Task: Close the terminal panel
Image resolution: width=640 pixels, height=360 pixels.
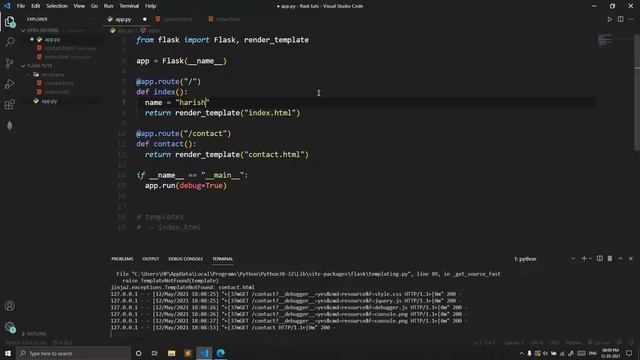Action: [x=631, y=259]
